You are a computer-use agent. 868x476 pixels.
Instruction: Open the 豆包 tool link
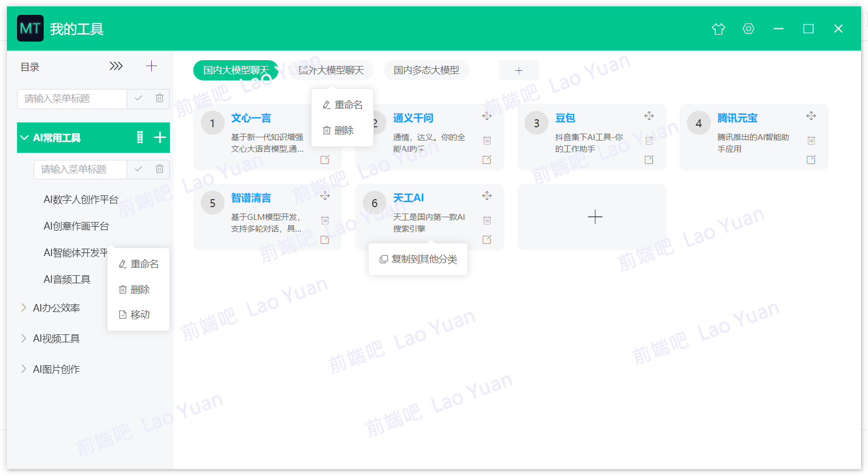point(565,118)
